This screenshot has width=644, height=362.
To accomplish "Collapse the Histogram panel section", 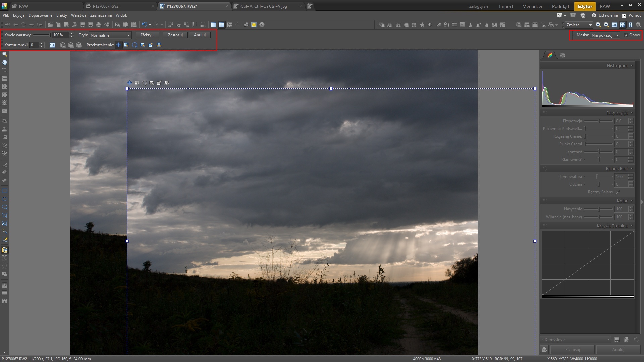I will [631, 66].
